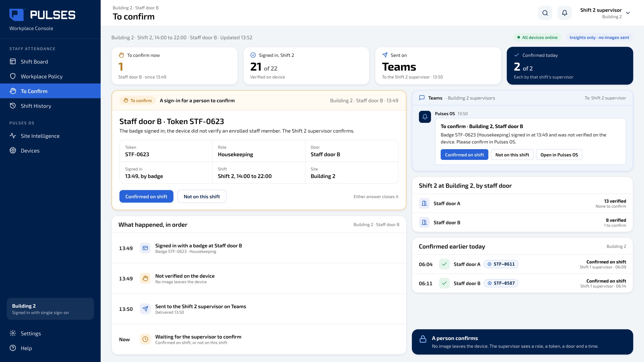Viewport: 644px width, 362px height.
Task: Click the green check for 06:11 entry
Action: point(444,283)
